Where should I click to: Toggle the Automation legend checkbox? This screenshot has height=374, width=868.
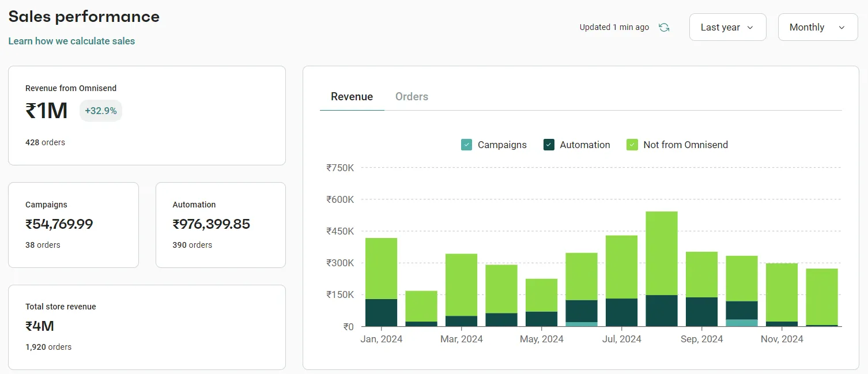pos(549,145)
